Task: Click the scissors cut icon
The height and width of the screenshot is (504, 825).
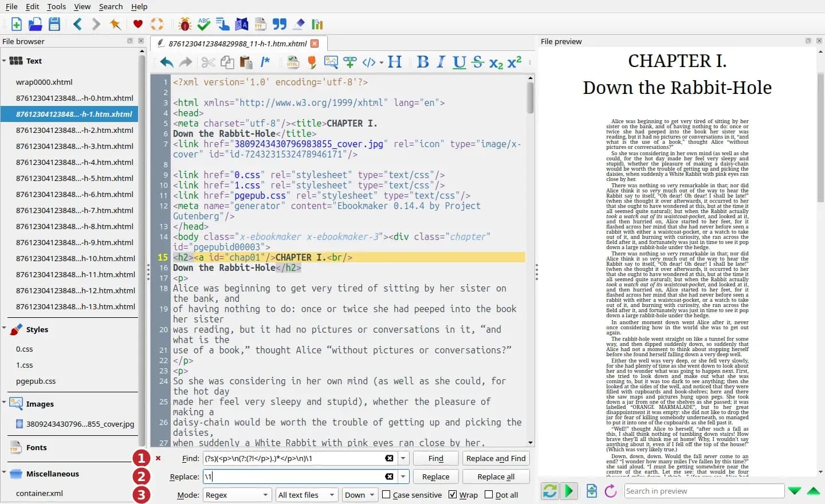Action: [x=209, y=62]
